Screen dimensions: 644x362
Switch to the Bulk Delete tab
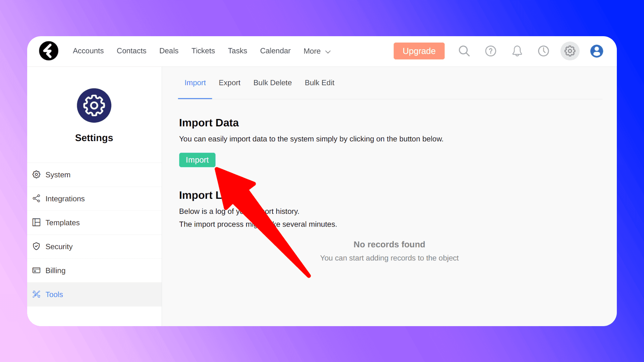tap(272, 83)
